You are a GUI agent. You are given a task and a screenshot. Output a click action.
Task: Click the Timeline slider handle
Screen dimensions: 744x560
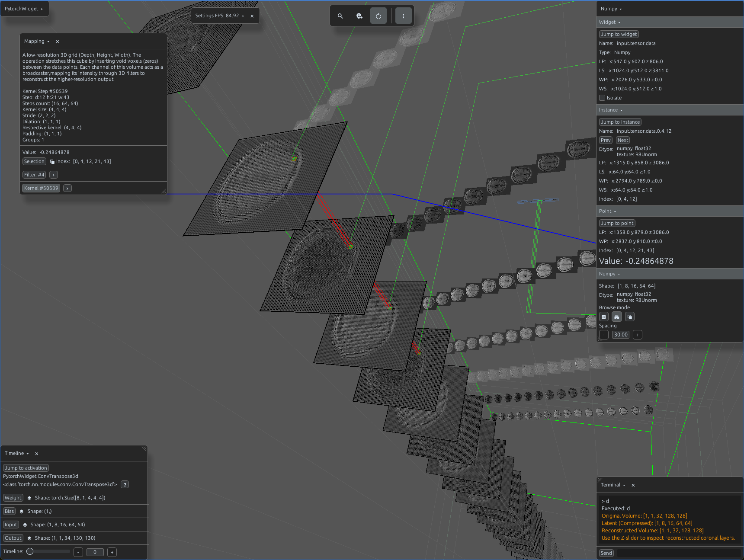click(x=30, y=551)
